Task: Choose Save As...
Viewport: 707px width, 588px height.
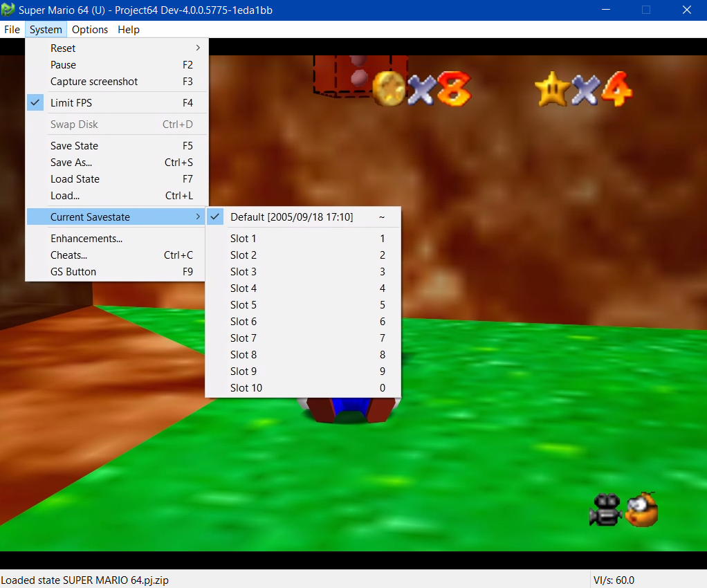Action: (x=117, y=163)
